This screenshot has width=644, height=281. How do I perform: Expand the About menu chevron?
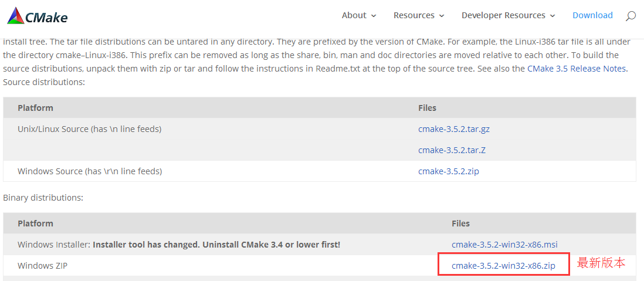(x=374, y=16)
